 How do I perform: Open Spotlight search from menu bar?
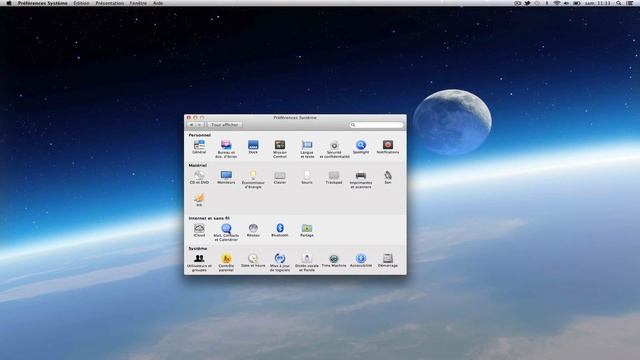pyautogui.click(x=619, y=3)
